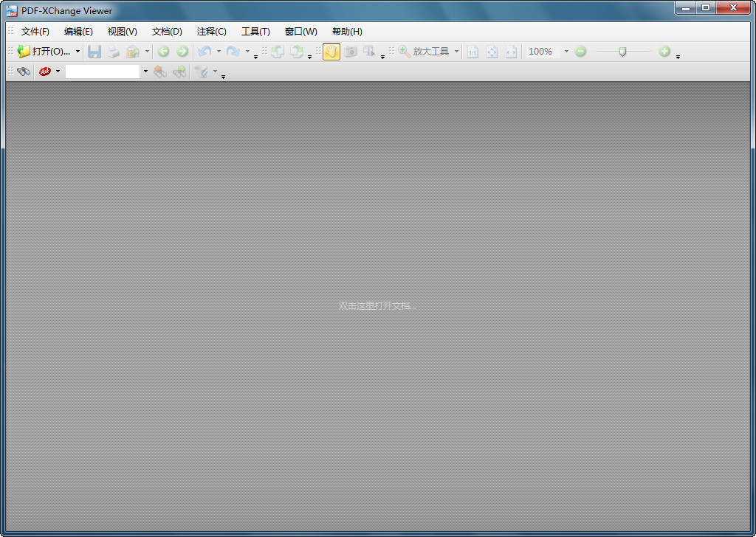Click the find previous binoculars icon
756x537 pixels.
tap(160, 72)
